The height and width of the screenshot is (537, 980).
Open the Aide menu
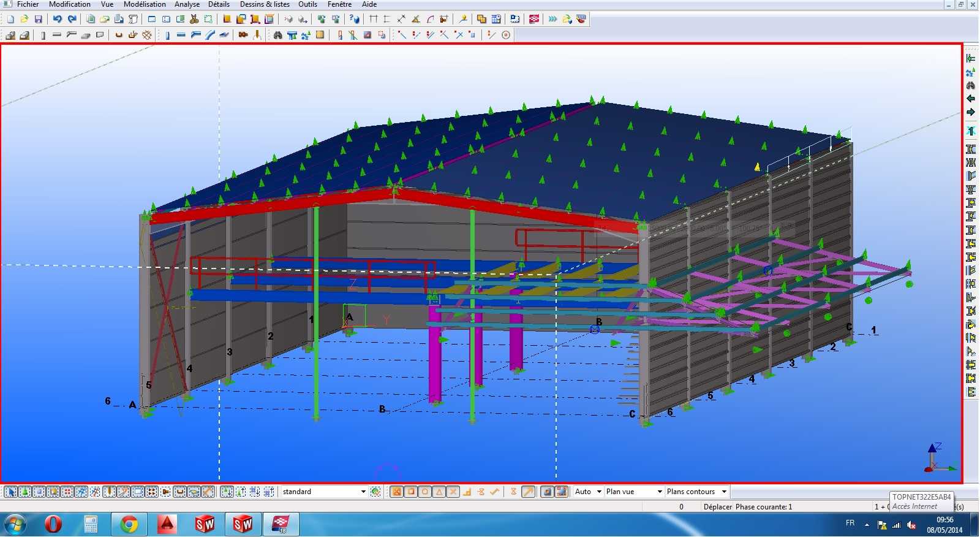click(369, 4)
